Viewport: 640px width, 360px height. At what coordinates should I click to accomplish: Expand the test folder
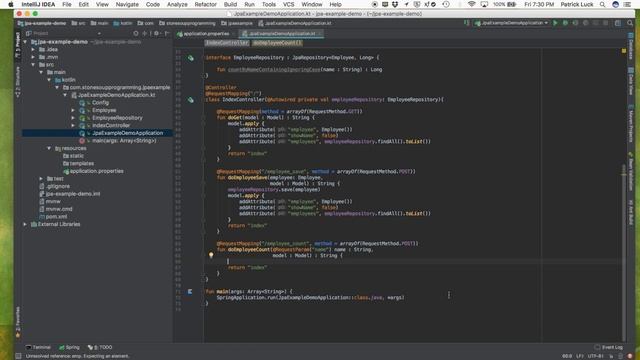pyautogui.click(x=41, y=179)
